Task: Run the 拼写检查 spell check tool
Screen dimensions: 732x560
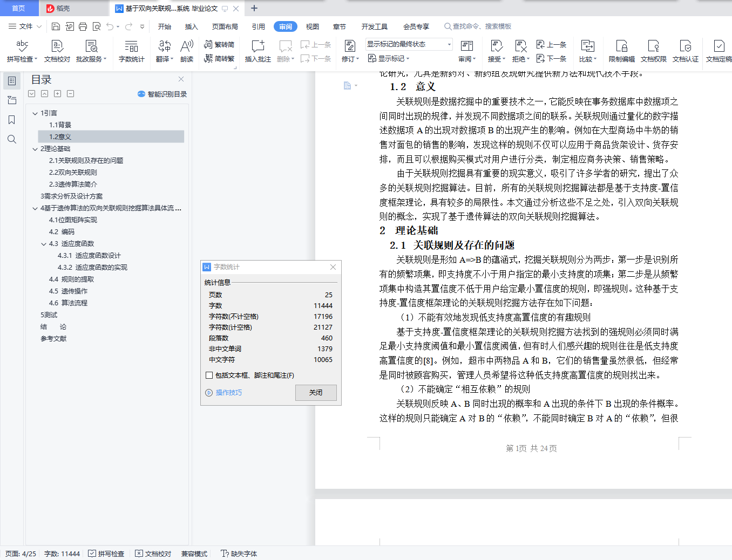Action: [x=22, y=51]
